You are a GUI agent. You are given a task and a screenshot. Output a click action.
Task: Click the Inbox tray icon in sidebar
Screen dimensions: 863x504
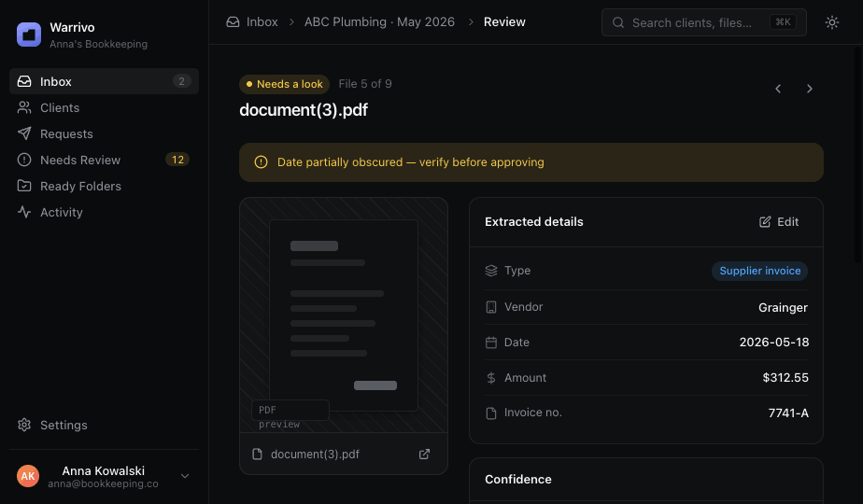pyautogui.click(x=24, y=81)
